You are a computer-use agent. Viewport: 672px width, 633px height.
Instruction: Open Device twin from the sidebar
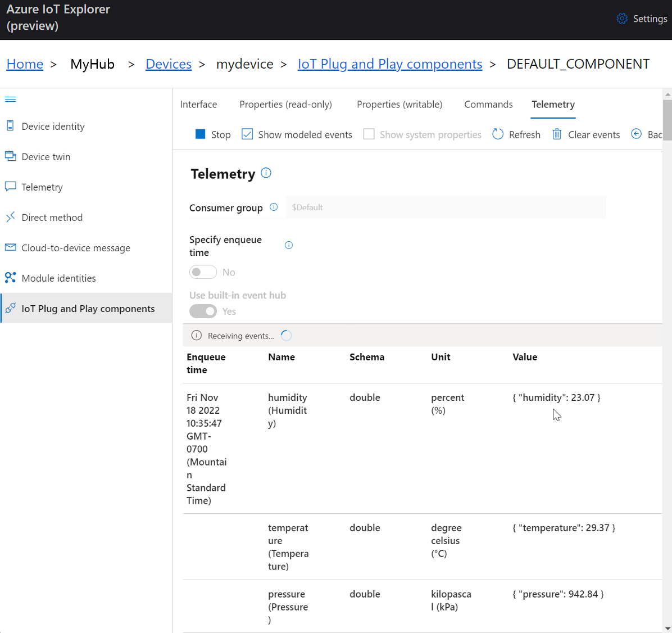pos(10,156)
